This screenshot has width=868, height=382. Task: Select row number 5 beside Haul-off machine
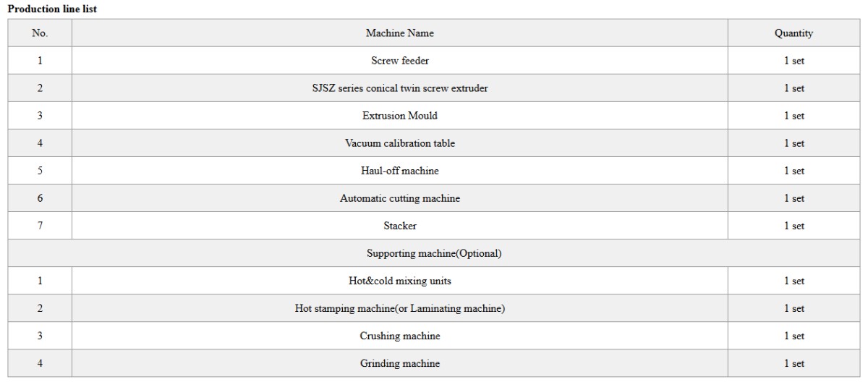click(x=40, y=171)
